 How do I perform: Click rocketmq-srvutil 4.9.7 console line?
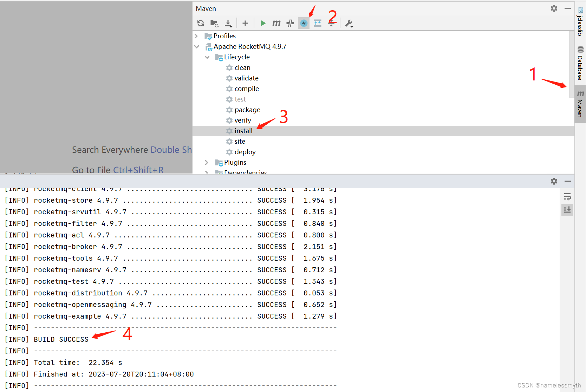[171, 212]
